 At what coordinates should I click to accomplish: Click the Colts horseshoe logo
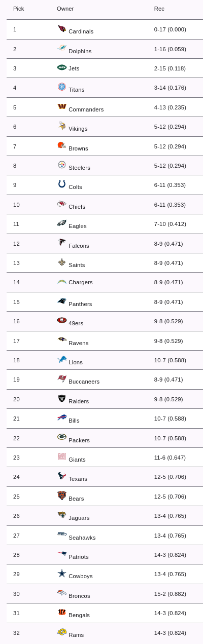coord(62,184)
